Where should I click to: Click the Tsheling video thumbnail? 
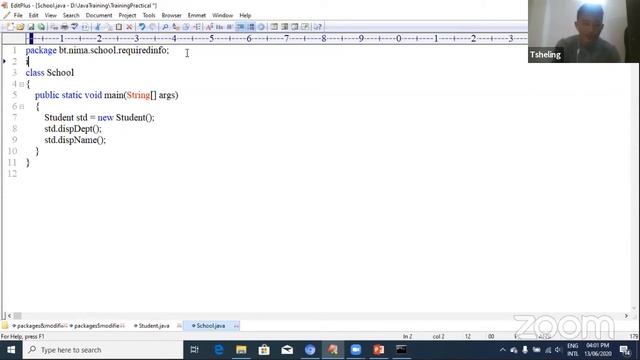click(584, 31)
